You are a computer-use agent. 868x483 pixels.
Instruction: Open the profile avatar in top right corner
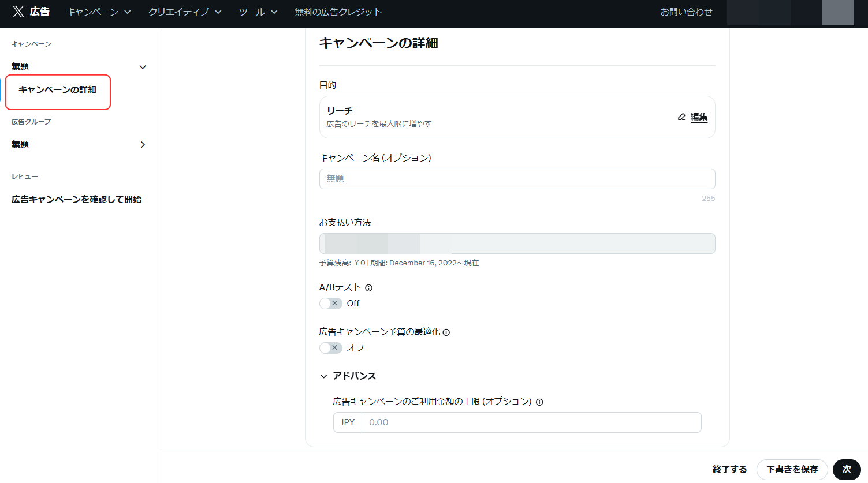(837, 12)
